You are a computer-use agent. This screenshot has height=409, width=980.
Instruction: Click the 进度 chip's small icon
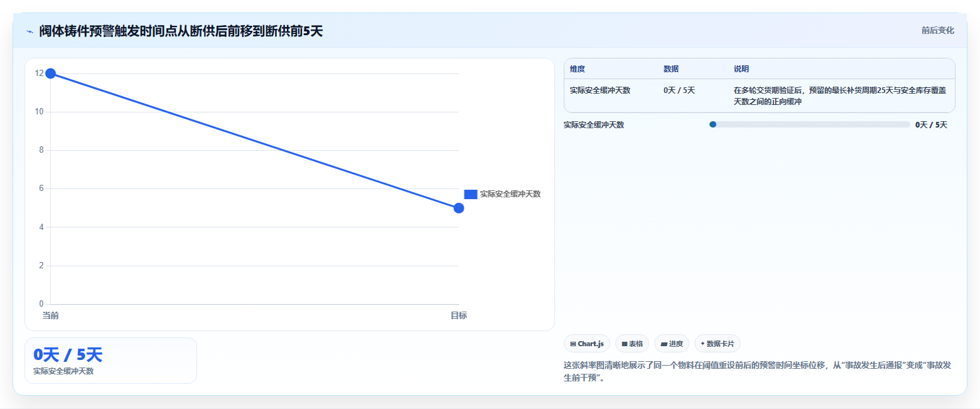coord(664,344)
